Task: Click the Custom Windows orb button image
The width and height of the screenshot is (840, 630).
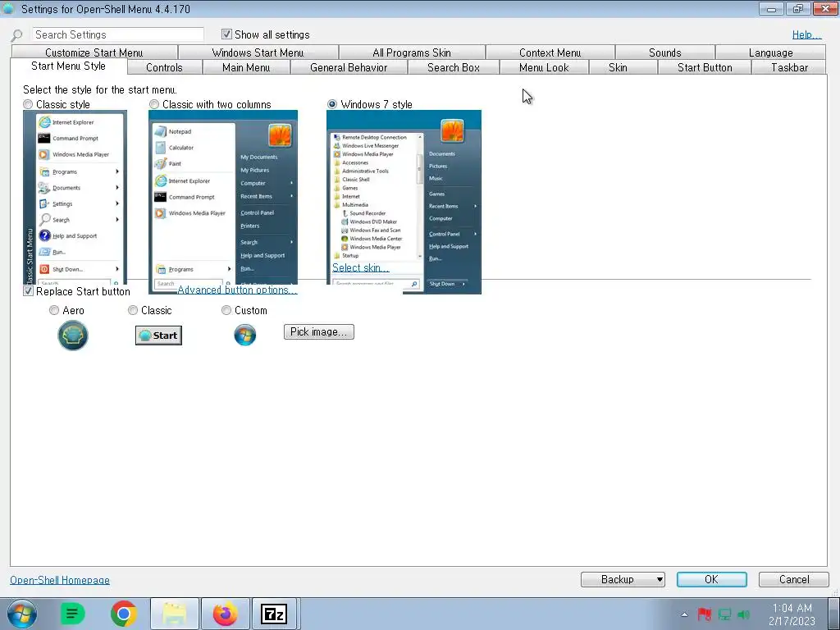Action: pos(244,336)
